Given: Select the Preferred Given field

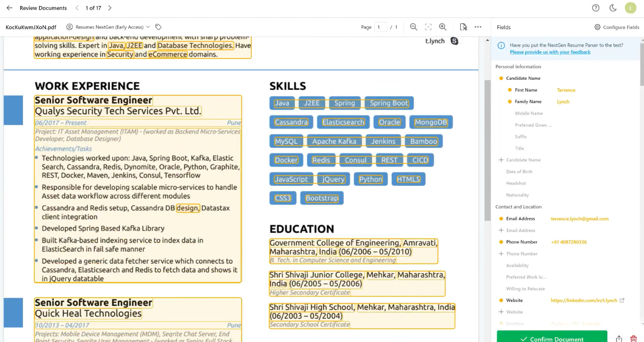Looking at the screenshot, I should pos(533,125).
